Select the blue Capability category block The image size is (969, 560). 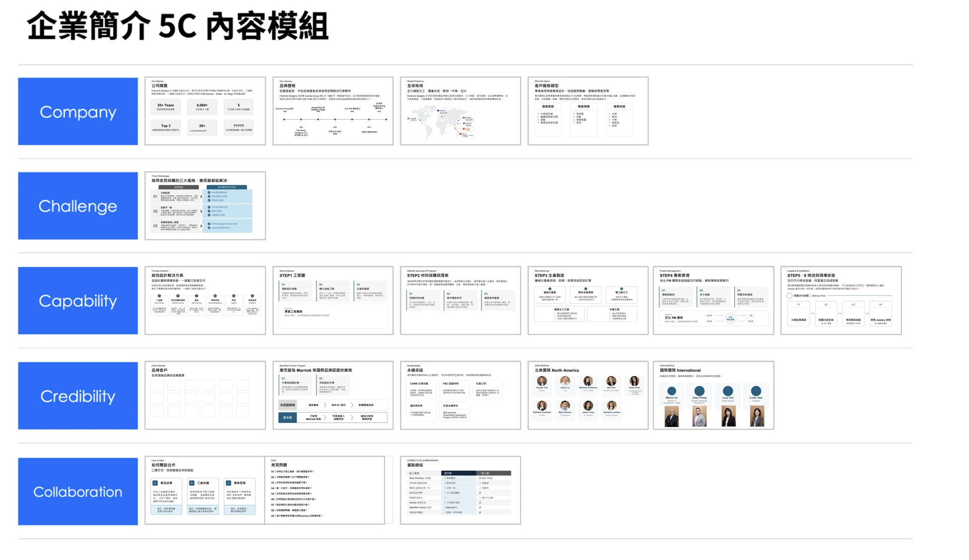78,300
